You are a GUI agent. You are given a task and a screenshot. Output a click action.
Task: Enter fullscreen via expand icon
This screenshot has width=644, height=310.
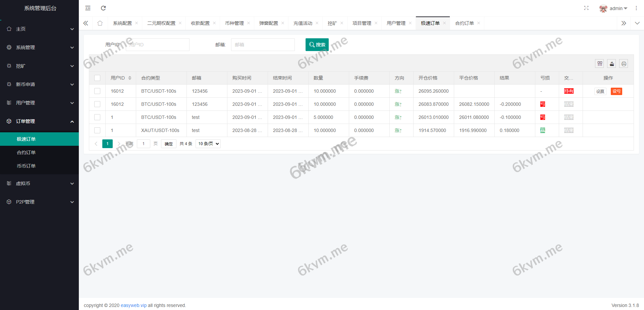[586, 8]
